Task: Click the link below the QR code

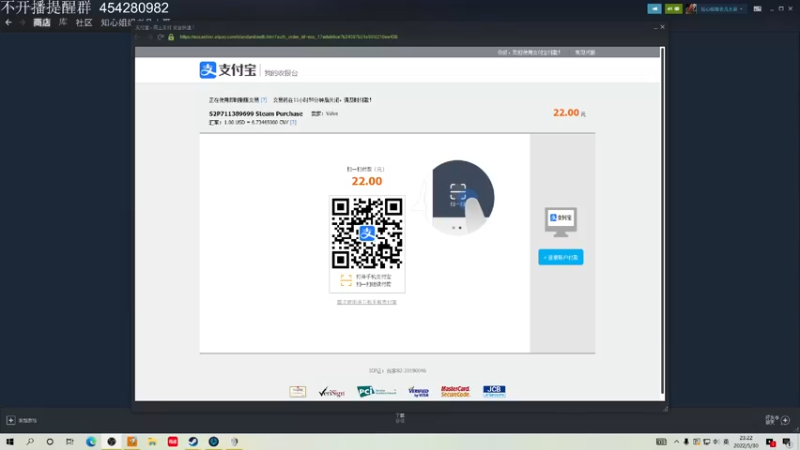Action: click(x=367, y=302)
